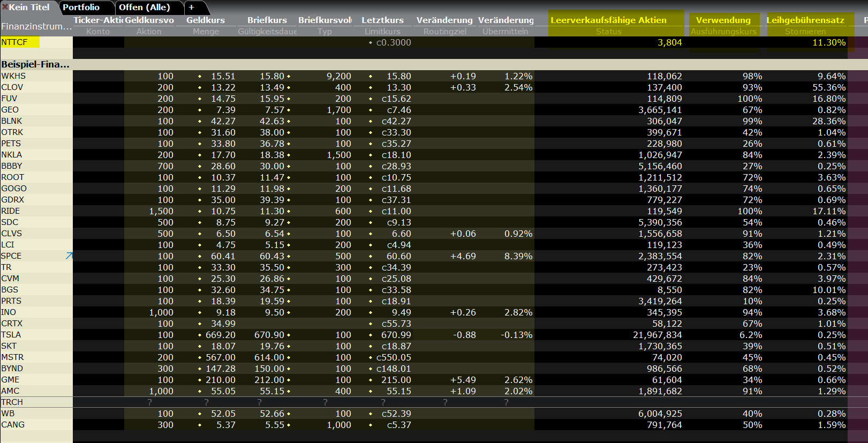Click SPCE percent change 8.39%

tap(518, 256)
